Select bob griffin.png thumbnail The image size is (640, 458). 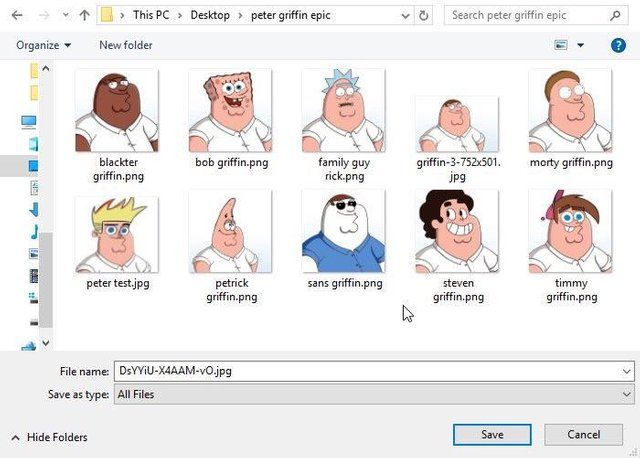(x=230, y=111)
